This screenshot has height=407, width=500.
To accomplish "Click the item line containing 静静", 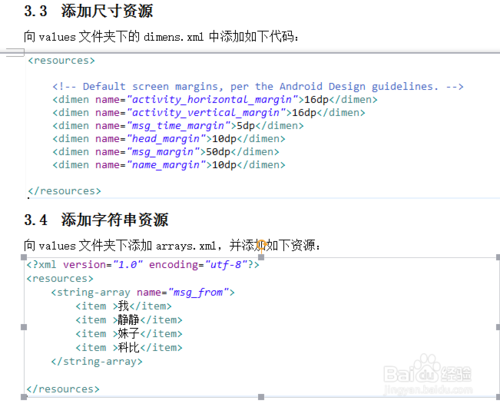I will 129,320.
